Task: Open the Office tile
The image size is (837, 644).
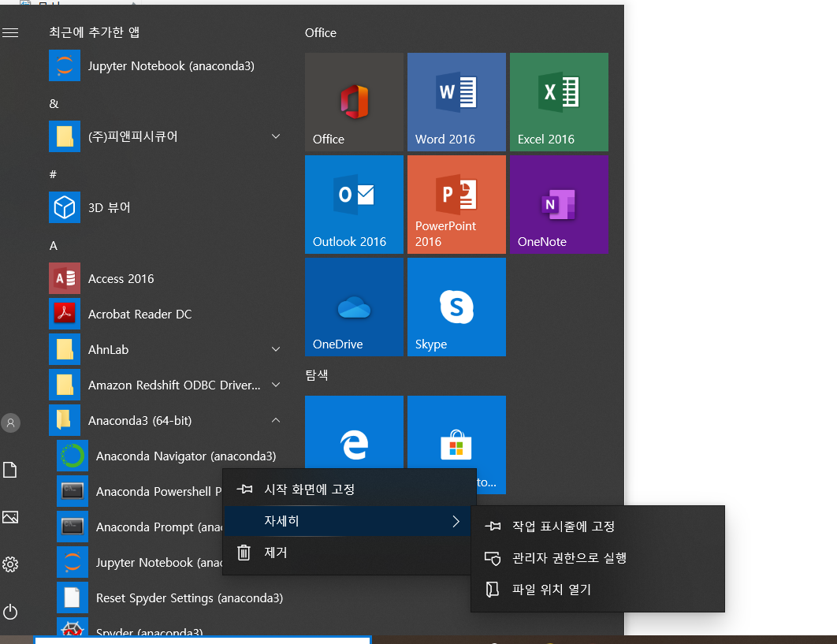Action: (x=354, y=102)
